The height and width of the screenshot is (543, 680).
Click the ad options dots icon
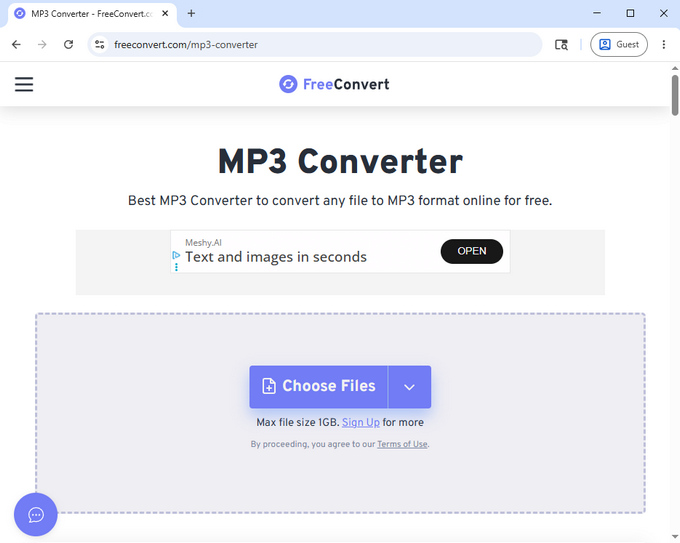(176, 266)
